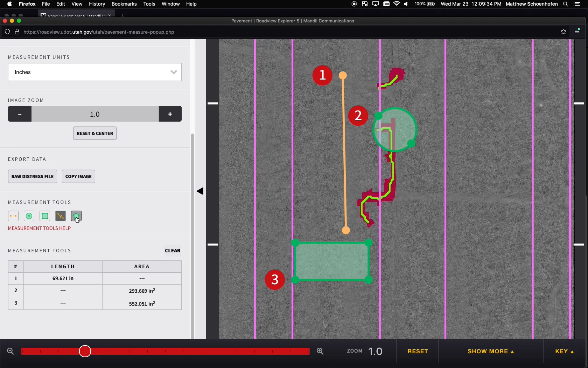Bookmark the page with the star icon
This screenshot has height=368, width=588.
(x=563, y=32)
